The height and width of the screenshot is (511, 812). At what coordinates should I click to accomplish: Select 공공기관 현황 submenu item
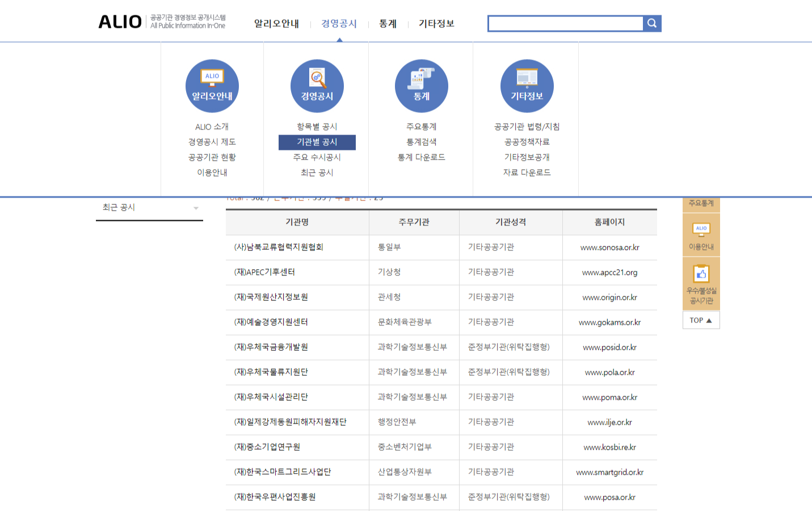[x=212, y=157]
